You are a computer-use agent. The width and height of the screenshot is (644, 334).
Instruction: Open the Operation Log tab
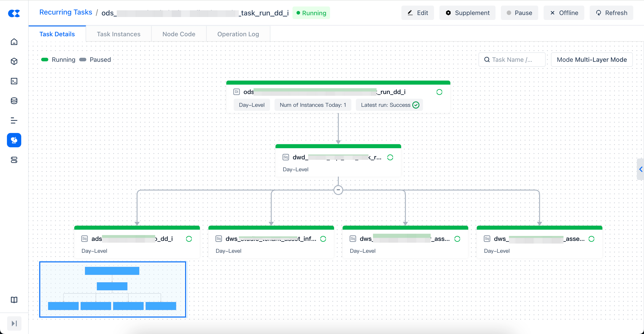point(238,34)
